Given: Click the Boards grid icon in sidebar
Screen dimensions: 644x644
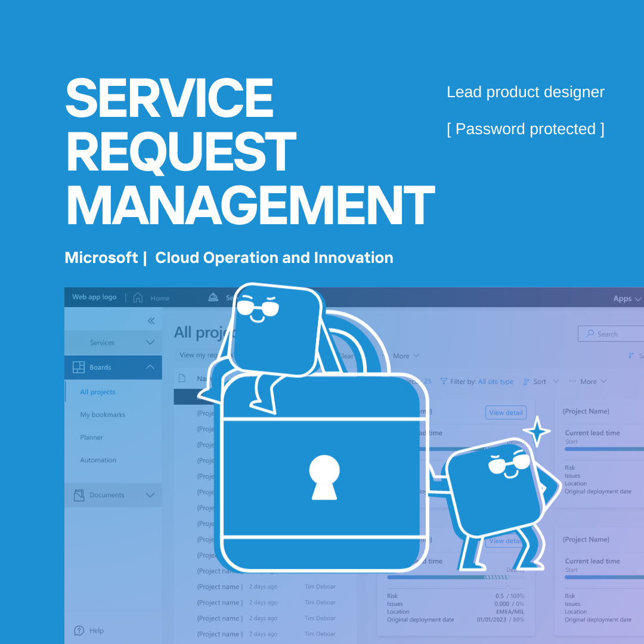Looking at the screenshot, I should (x=79, y=367).
